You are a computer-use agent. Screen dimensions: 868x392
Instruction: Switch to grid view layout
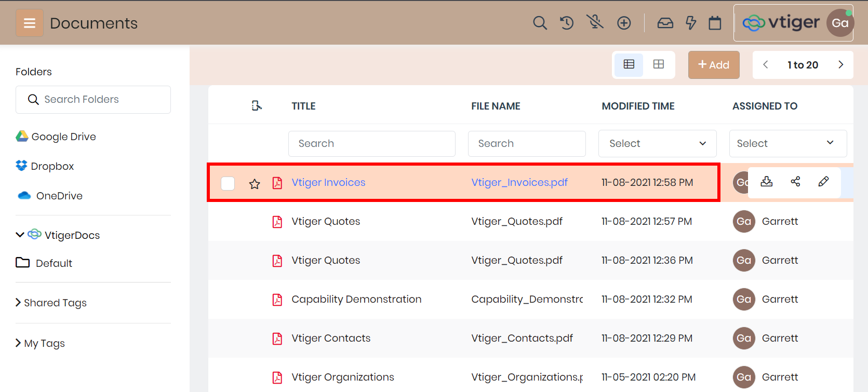tap(659, 64)
